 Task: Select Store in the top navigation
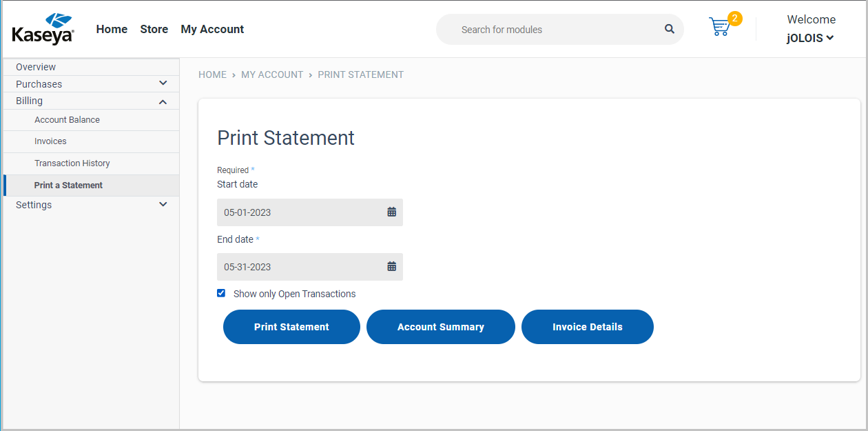pyautogui.click(x=154, y=29)
